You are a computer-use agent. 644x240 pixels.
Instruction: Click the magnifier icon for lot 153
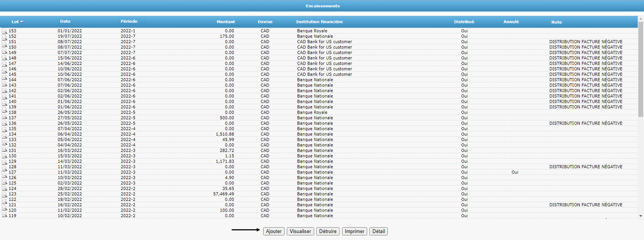pos(5,31)
